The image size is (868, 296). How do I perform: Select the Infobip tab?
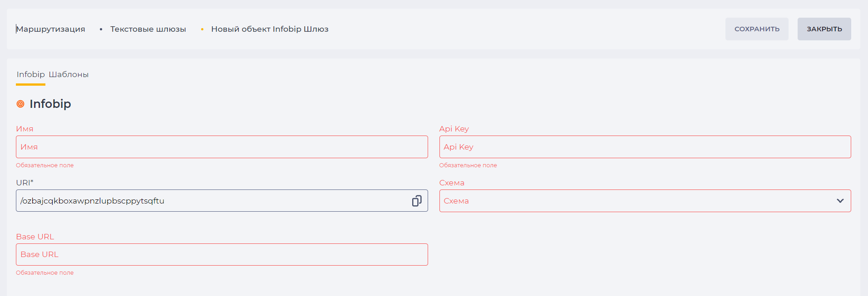click(x=31, y=74)
